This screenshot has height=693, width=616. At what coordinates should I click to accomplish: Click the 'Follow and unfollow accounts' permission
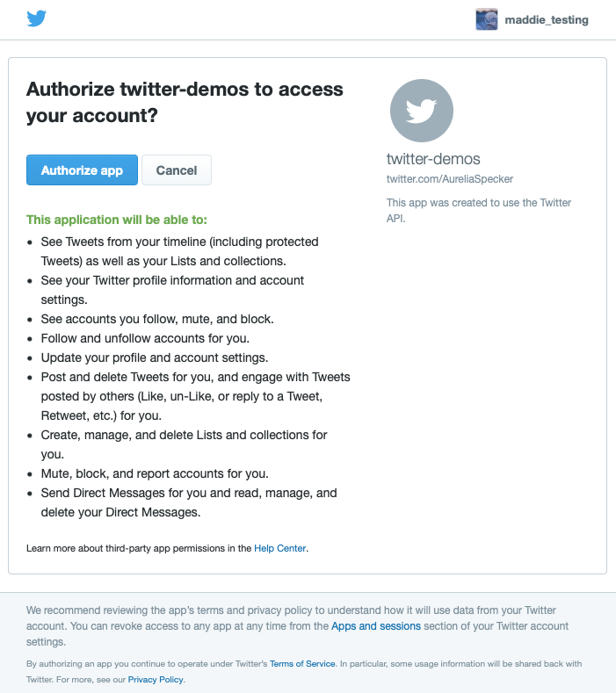(x=145, y=338)
